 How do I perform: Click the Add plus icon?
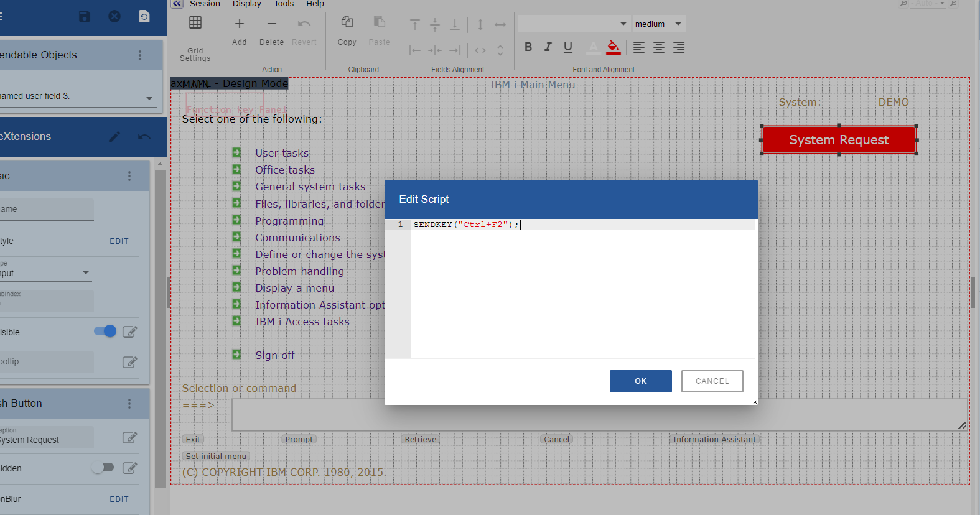click(240, 24)
